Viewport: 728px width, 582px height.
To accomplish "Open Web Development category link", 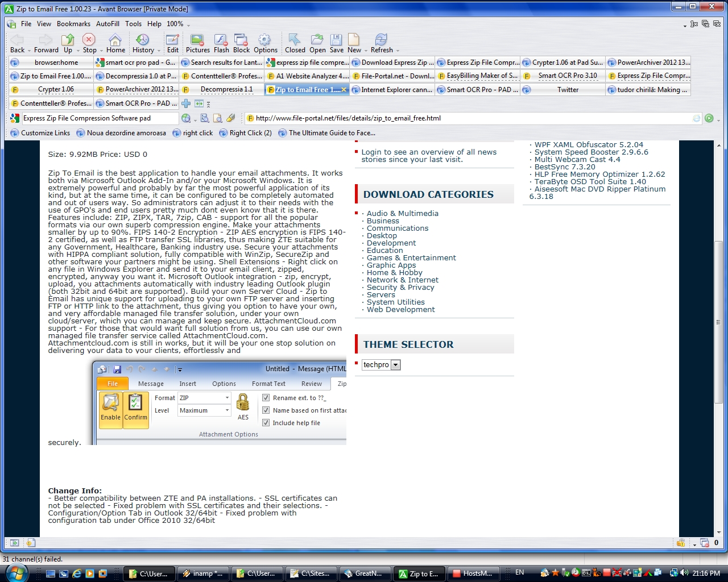I will tap(400, 310).
